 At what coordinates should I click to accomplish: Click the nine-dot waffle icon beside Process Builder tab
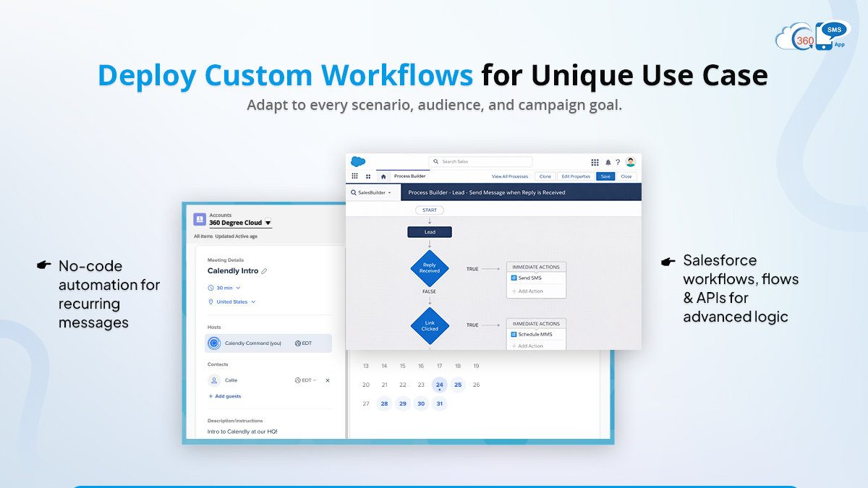coord(354,176)
